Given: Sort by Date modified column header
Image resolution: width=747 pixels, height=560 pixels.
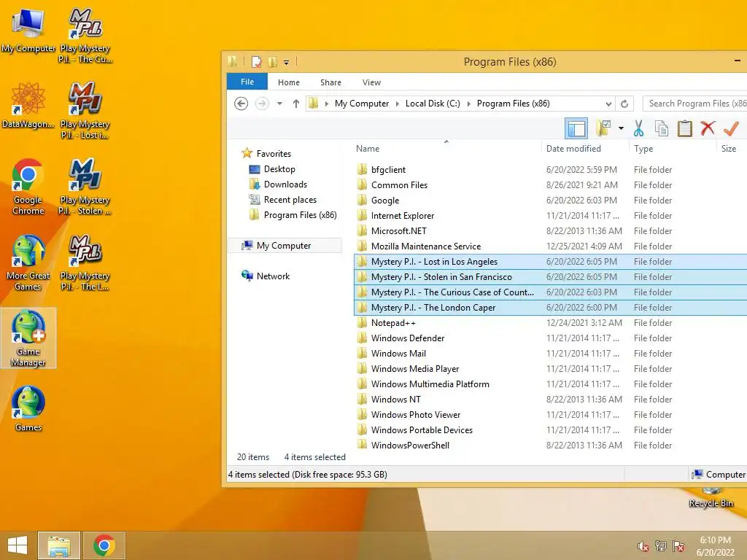Looking at the screenshot, I should coord(585,149).
